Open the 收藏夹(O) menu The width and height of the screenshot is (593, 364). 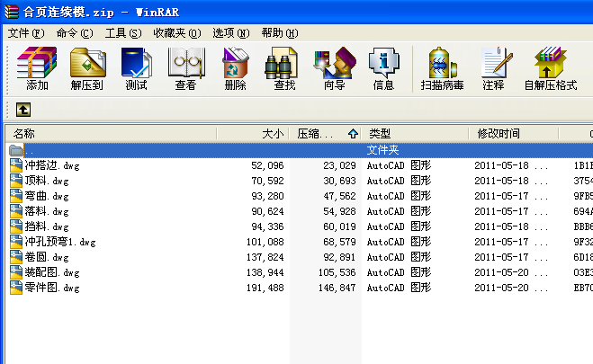pyautogui.click(x=177, y=33)
